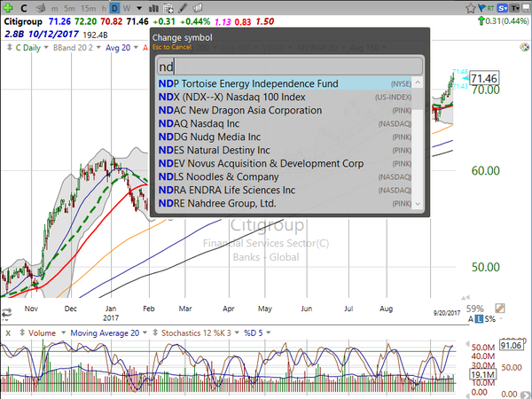
Task: Click the 9/20/2017 date label
Action: 447,313
